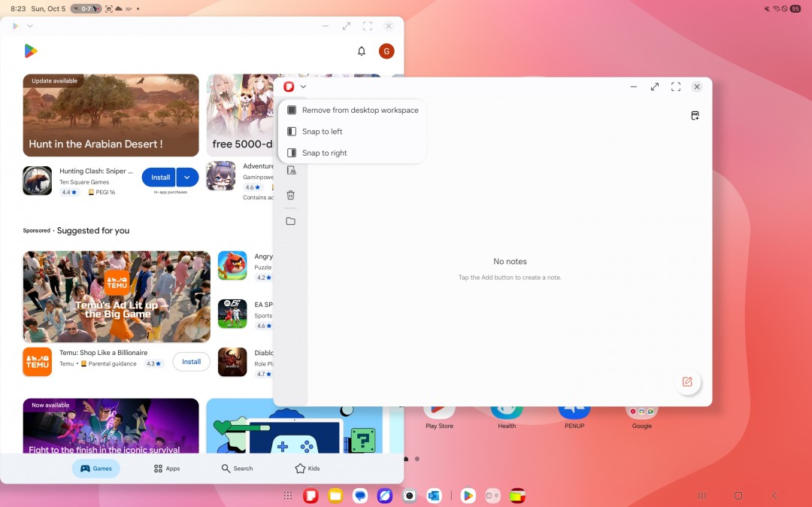Launch Outlook from the taskbar
812x507 pixels.
pyautogui.click(x=433, y=496)
